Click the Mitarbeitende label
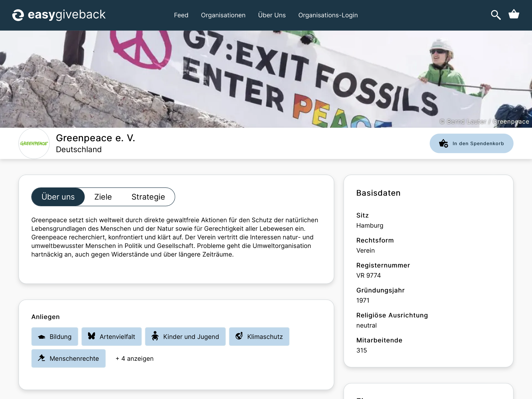 coord(379,340)
